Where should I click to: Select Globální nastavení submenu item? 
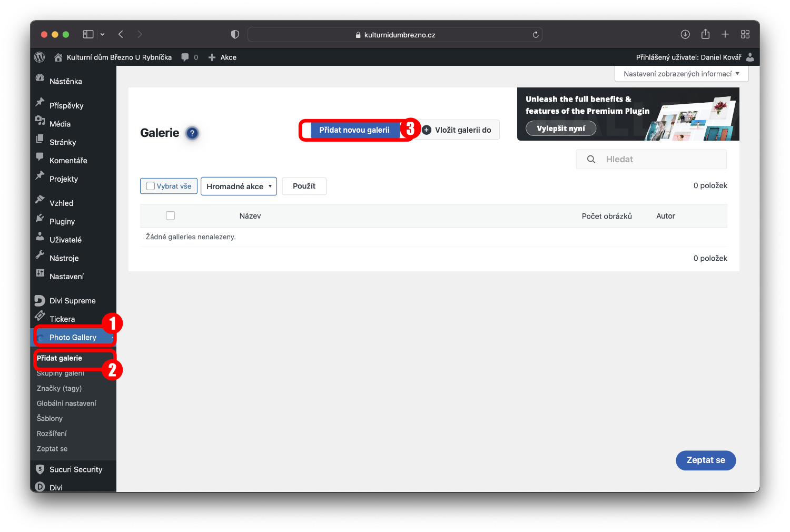66,403
